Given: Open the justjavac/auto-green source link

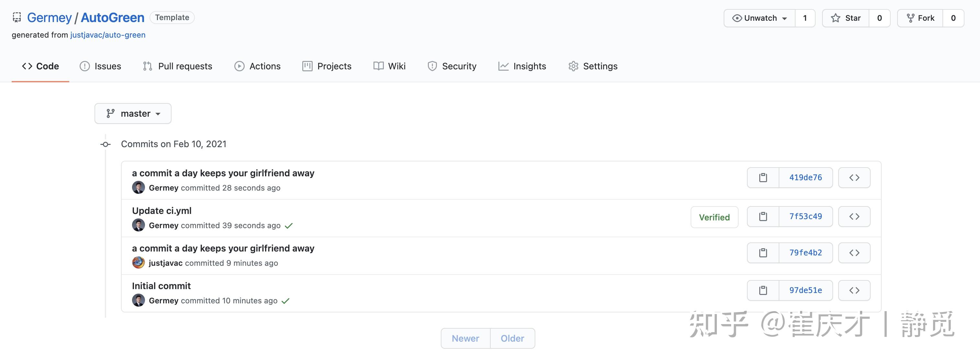Looking at the screenshot, I should (x=108, y=35).
